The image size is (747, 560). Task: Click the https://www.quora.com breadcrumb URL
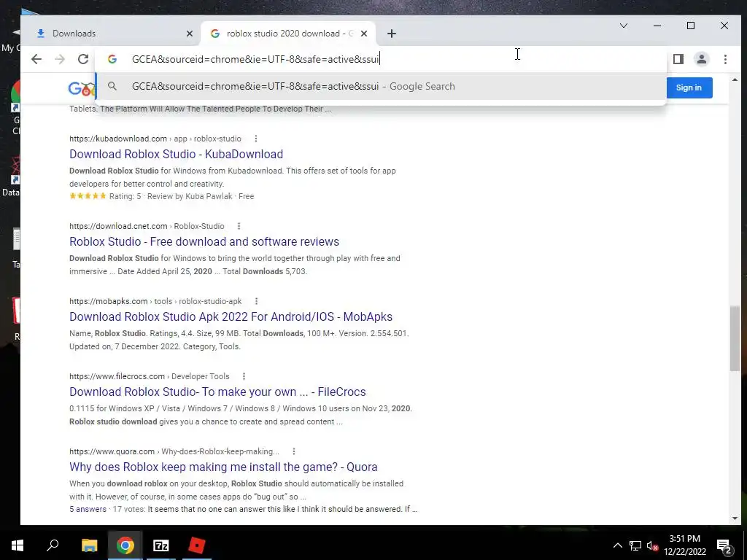112,451
